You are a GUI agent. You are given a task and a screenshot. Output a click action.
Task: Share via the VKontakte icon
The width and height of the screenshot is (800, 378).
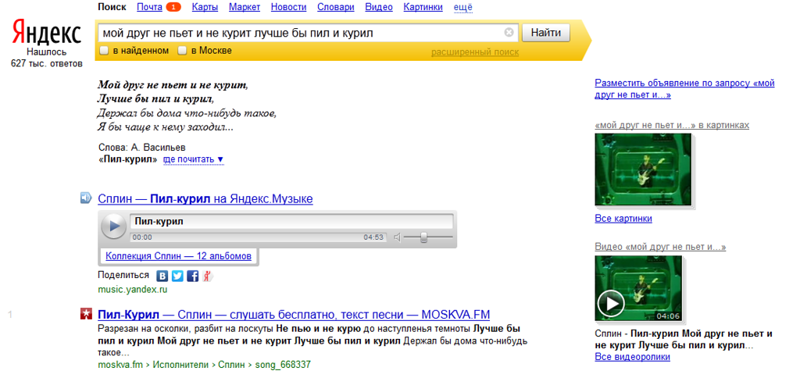click(162, 276)
